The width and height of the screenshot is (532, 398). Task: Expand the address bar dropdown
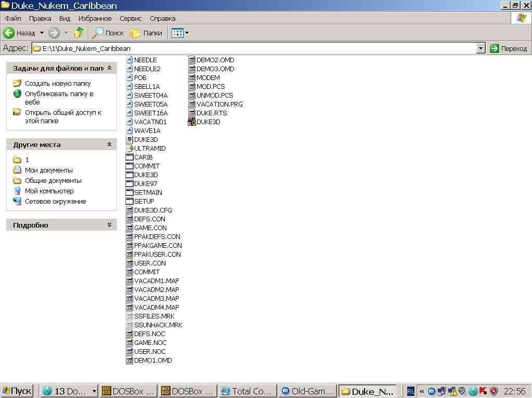[481, 48]
